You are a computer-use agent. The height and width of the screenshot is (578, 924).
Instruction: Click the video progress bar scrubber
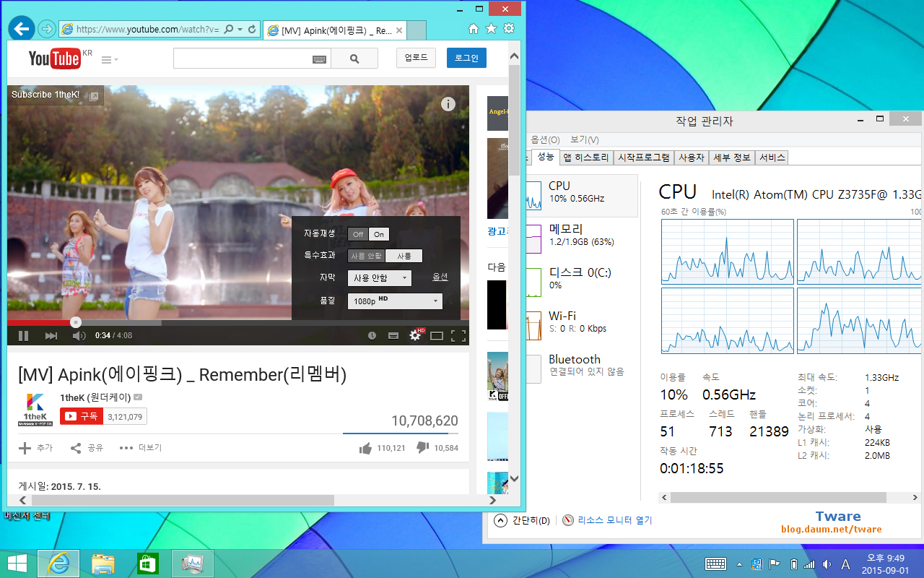(x=76, y=322)
